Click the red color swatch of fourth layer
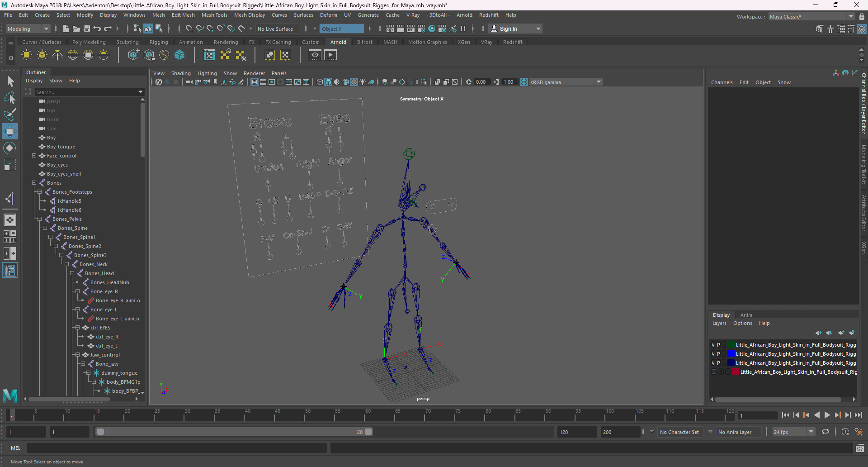Screen dimensions: 868x467 pos(736,372)
